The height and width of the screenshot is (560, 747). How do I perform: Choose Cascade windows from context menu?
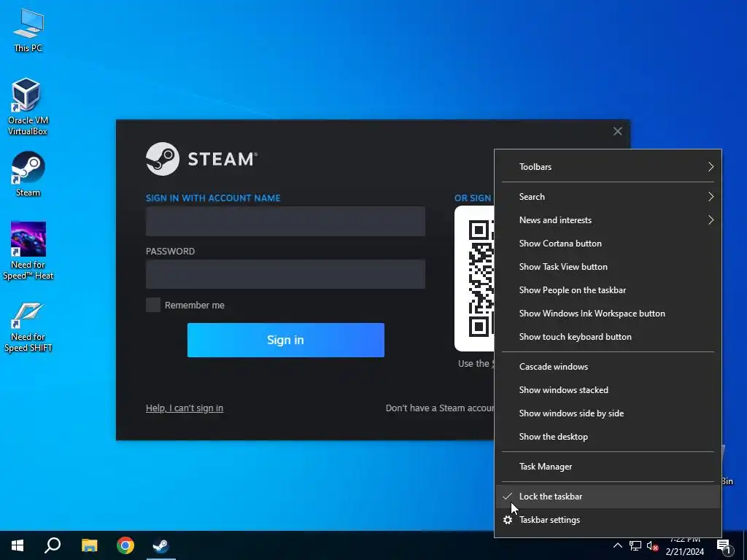coord(608,367)
